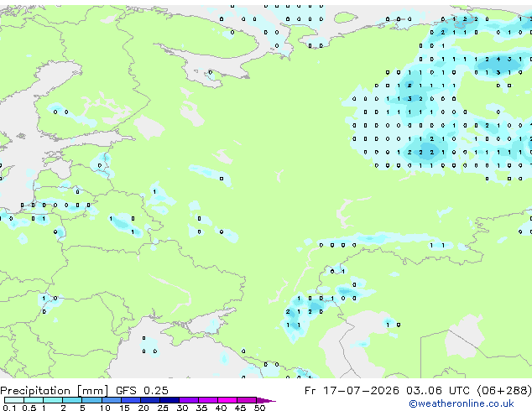
Task: Click the '0.1' legend scale label
Action: [9, 408]
